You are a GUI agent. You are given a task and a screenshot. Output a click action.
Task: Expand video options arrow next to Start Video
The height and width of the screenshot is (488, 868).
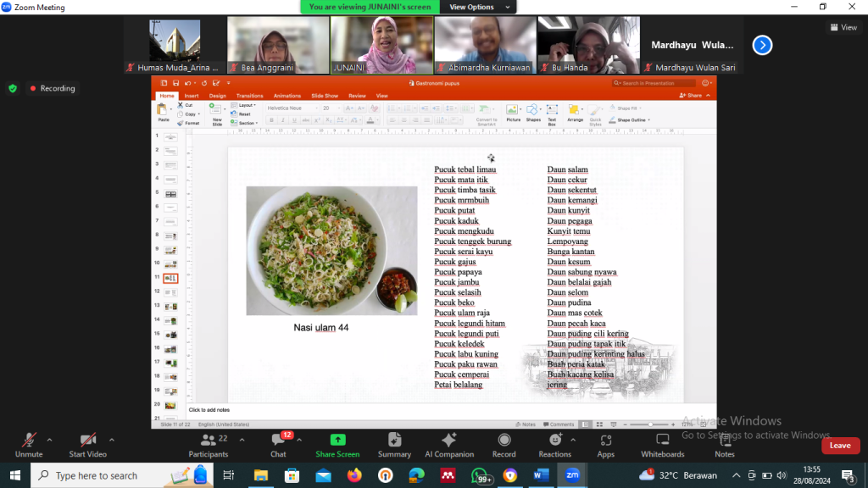click(112, 440)
